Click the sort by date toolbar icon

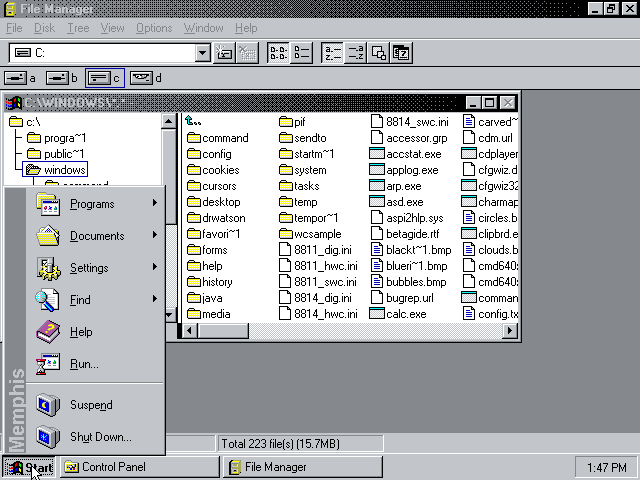click(401, 53)
